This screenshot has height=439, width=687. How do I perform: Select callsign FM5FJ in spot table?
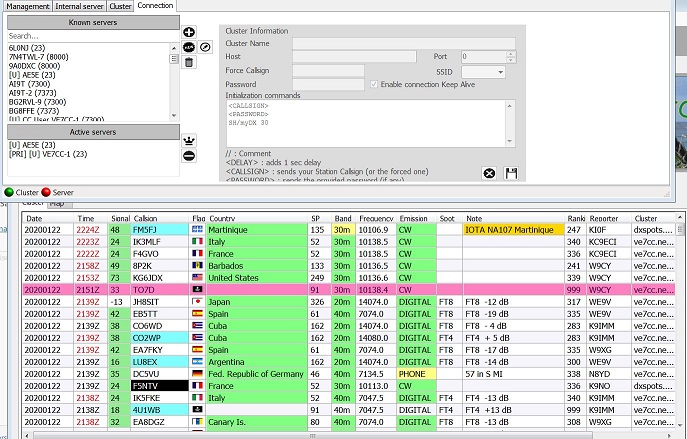point(160,230)
